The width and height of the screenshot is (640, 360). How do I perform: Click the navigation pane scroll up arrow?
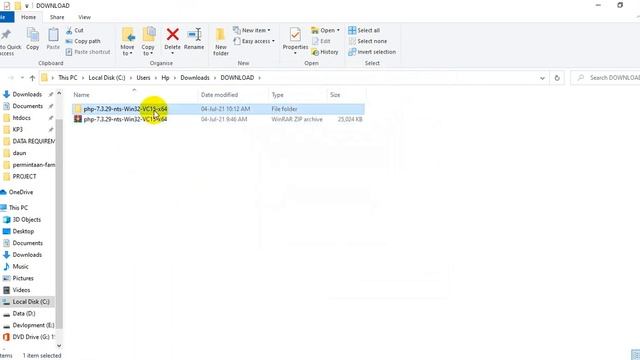(x=59, y=93)
